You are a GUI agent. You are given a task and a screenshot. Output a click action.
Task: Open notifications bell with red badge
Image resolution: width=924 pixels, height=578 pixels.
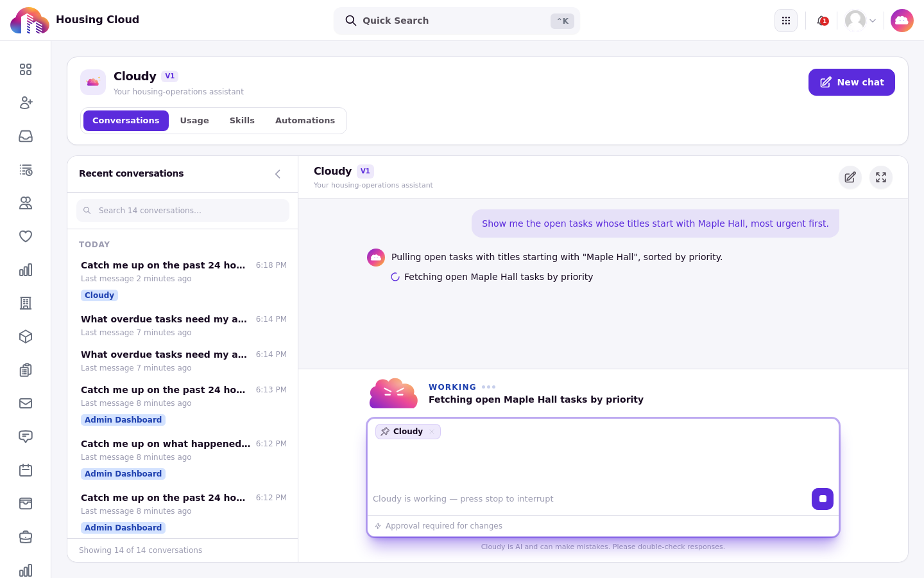[822, 21]
